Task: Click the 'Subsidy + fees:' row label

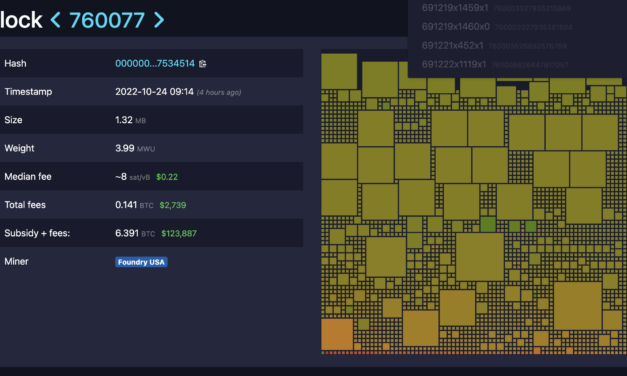Action: tap(37, 233)
